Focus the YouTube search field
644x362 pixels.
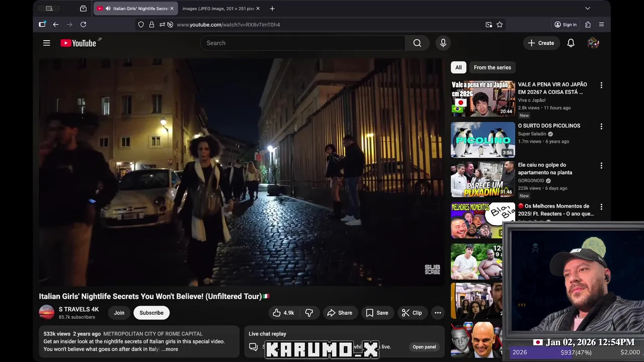(x=303, y=43)
